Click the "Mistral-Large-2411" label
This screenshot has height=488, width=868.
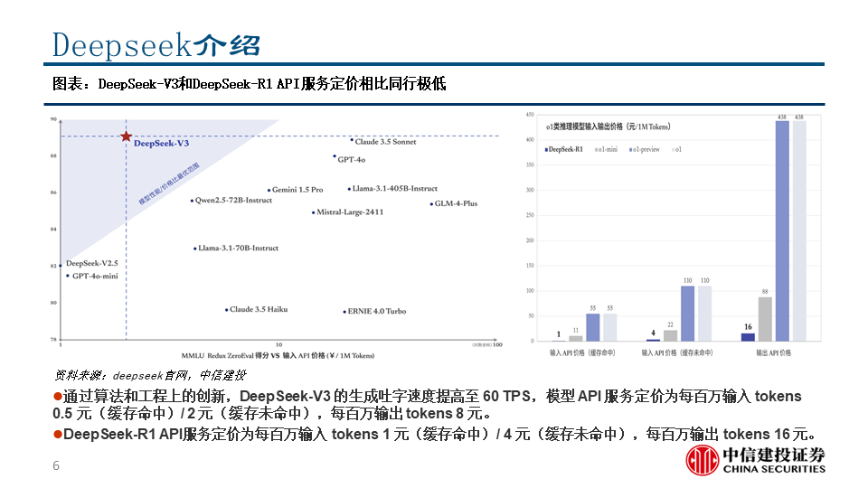350,211
